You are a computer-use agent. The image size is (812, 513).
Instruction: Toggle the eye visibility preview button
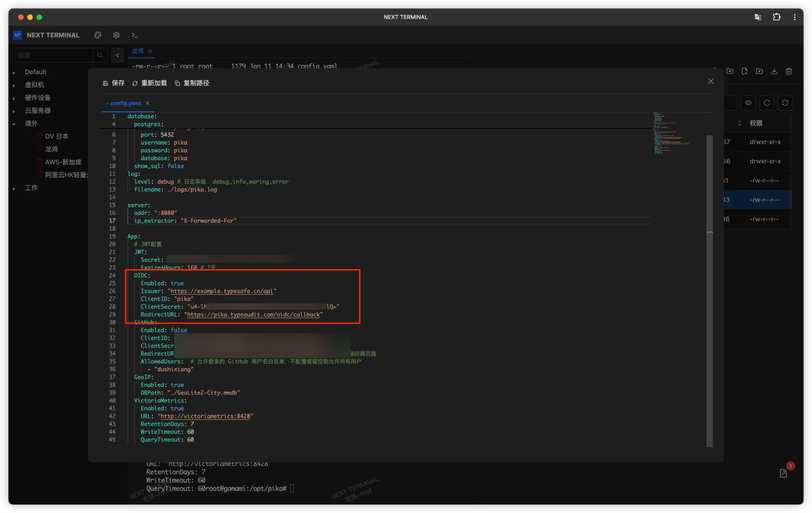[x=748, y=103]
